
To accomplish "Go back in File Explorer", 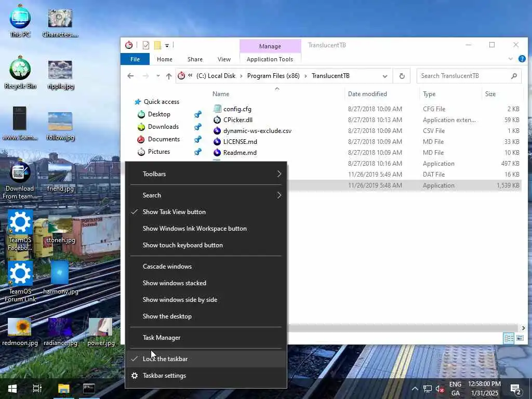I will pos(130,76).
